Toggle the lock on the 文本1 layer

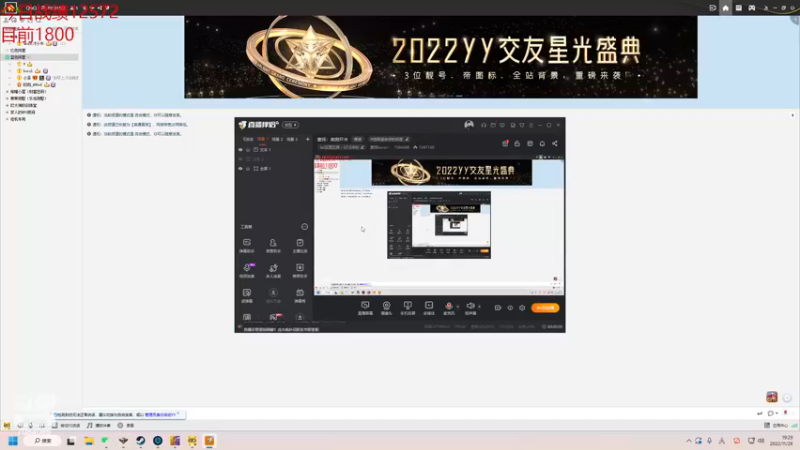(x=248, y=150)
